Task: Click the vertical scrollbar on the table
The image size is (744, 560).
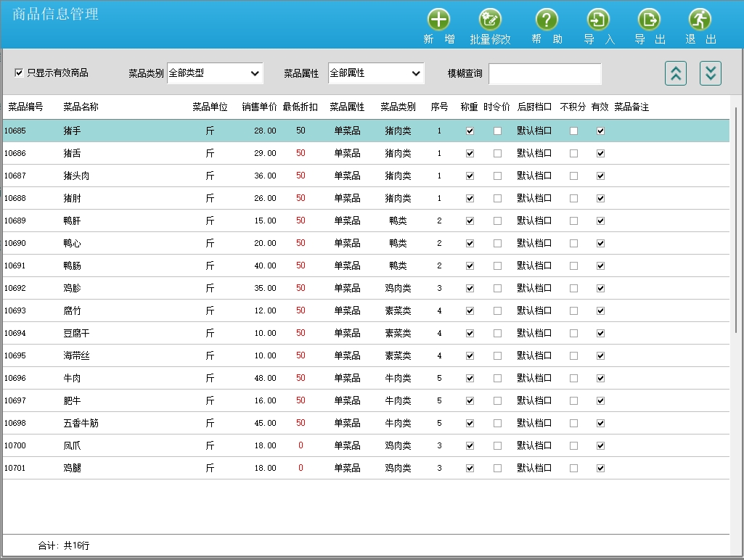Action: (x=736, y=218)
